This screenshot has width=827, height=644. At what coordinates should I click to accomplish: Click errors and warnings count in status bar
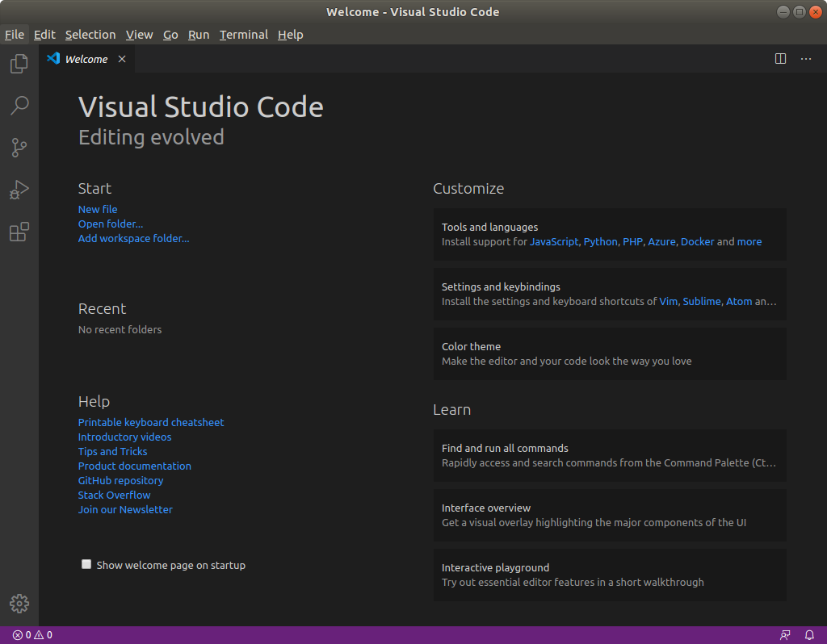point(32,635)
